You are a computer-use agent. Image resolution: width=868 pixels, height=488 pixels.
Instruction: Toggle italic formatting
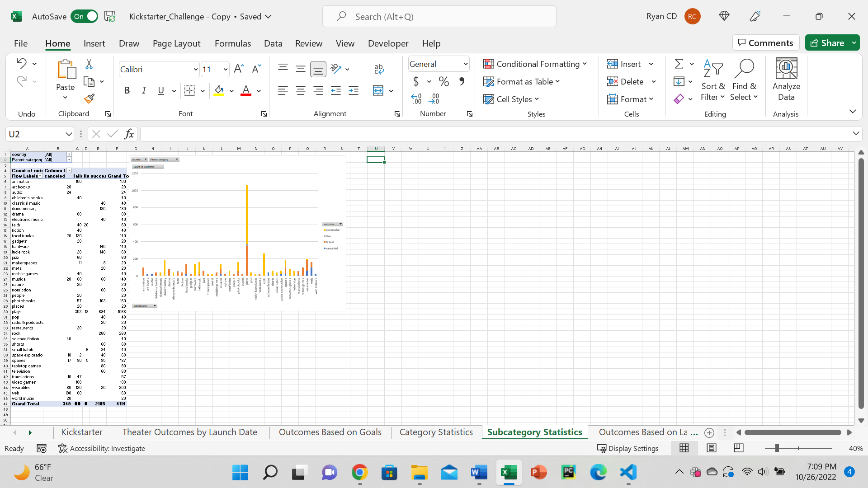pos(144,90)
